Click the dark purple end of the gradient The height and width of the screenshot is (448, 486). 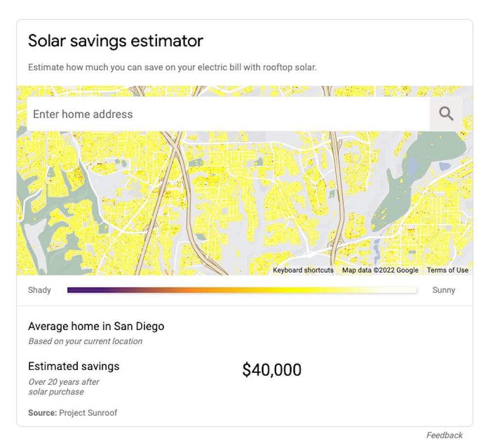click(73, 290)
